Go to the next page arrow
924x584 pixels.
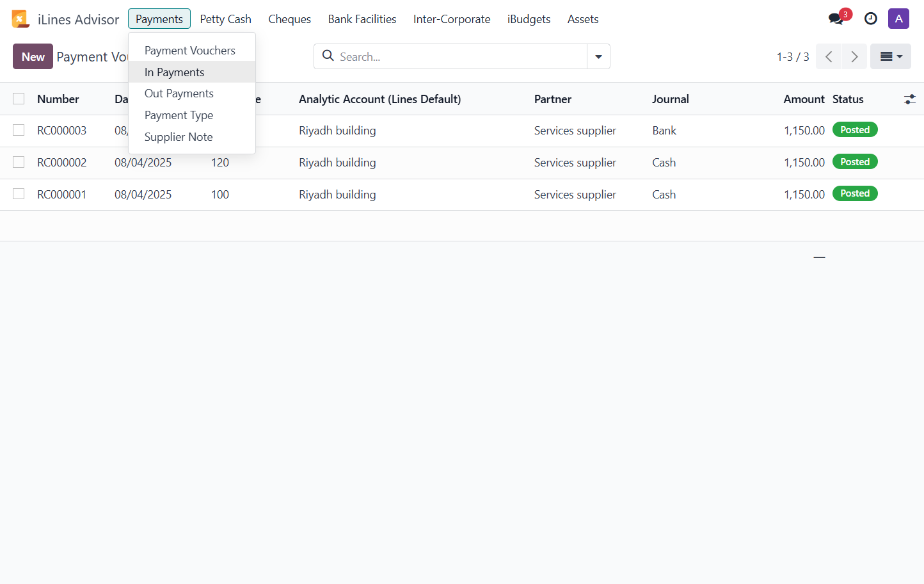(854, 56)
